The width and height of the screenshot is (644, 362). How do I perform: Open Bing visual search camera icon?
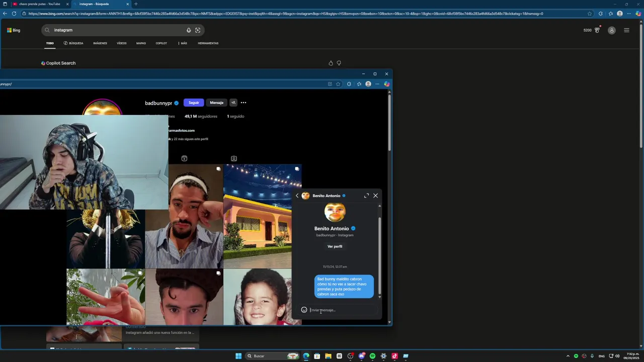pos(198,30)
